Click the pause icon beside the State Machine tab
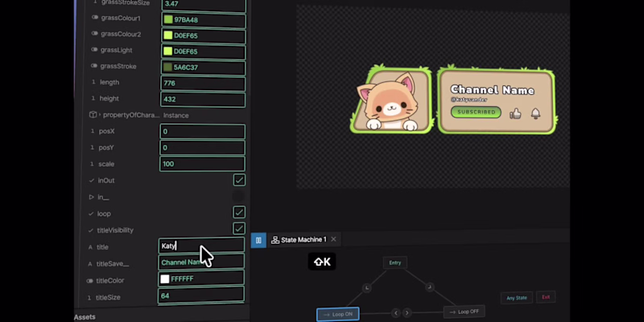644x322 pixels. pyautogui.click(x=258, y=240)
